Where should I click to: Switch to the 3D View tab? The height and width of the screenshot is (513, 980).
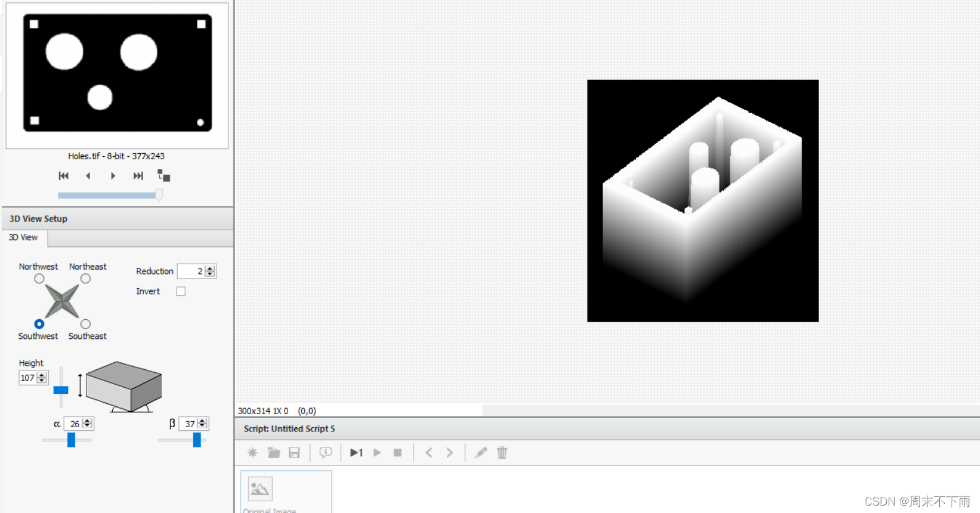tap(23, 238)
